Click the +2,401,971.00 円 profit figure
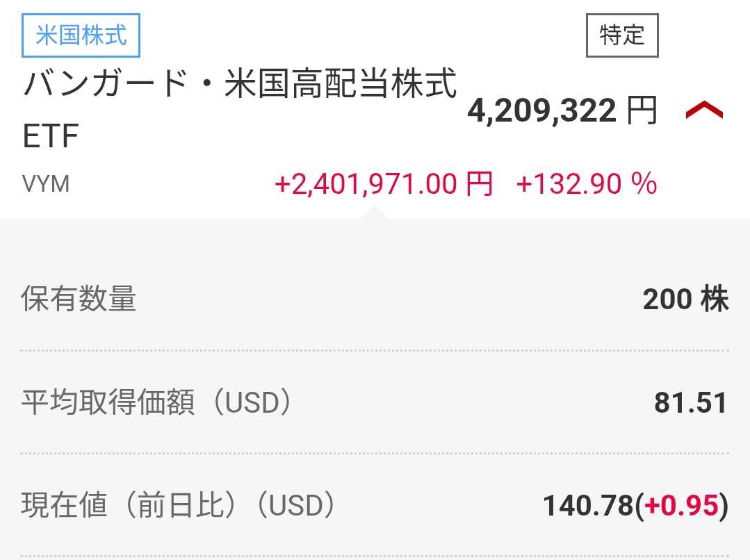Viewport: 750px width, 560px height. pos(384,185)
